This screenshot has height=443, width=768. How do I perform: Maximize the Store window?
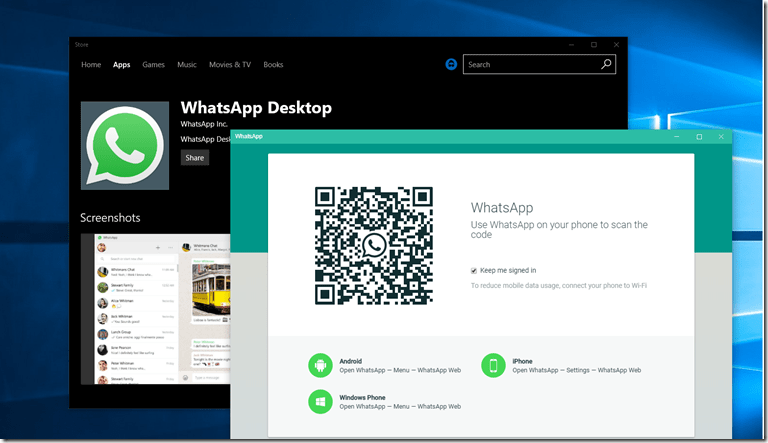(x=594, y=45)
